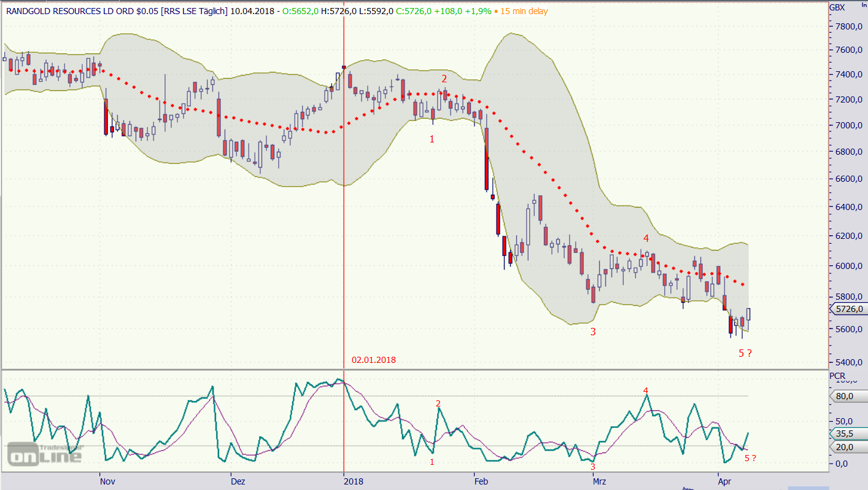
Task: Click the 5400,0 price axis label
Action: pyautogui.click(x=848, y=362)
